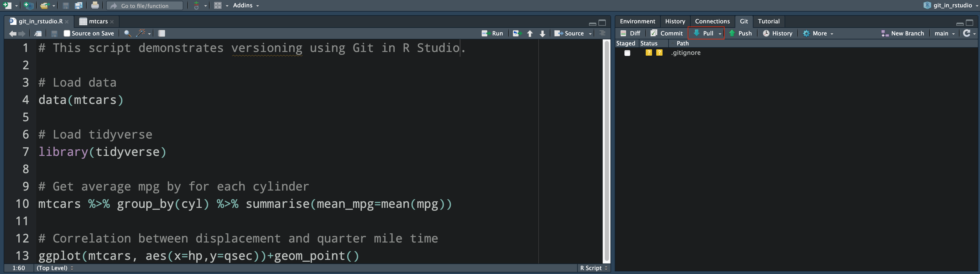Go to the next section with down arrow
Image resolution: width=980 pixels, height=274 pixels.
[x=543, y=33]
